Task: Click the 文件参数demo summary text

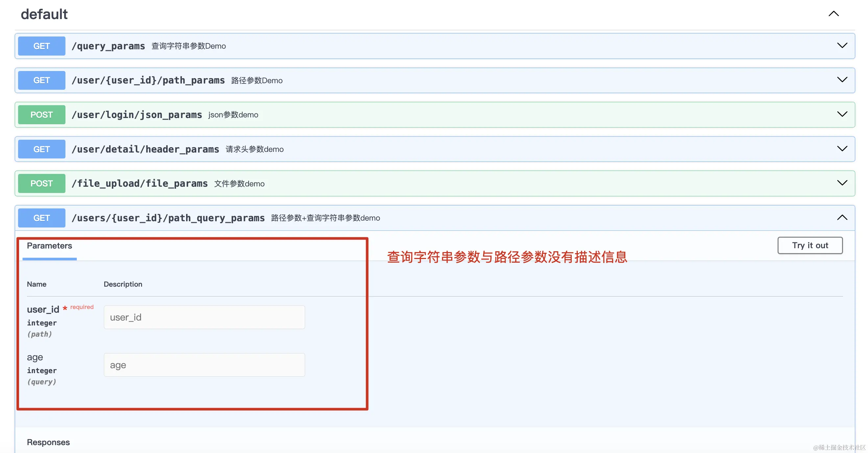Action: coord(239,183)
